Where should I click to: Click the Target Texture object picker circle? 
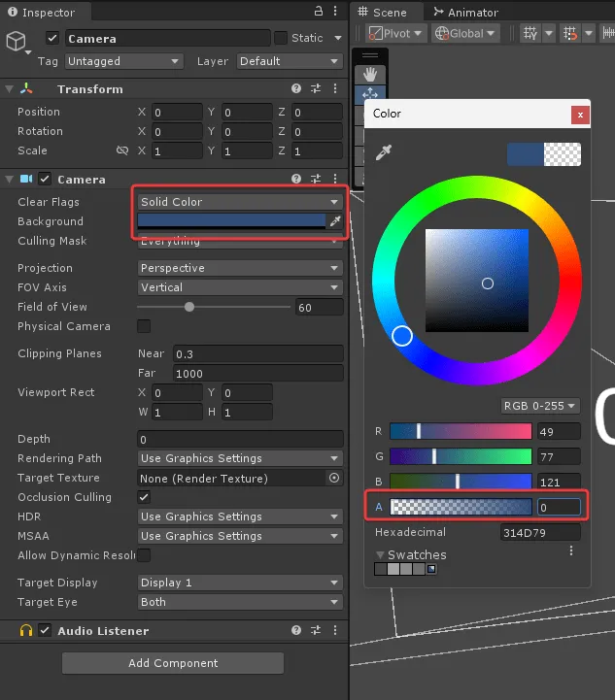[334, 478]
